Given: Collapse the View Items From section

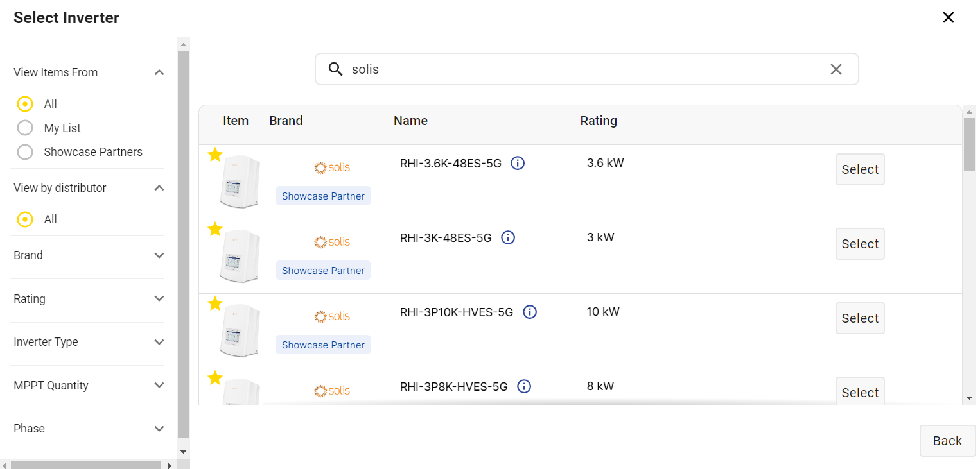Looking at the screenshot, I should tap(159, 72).
